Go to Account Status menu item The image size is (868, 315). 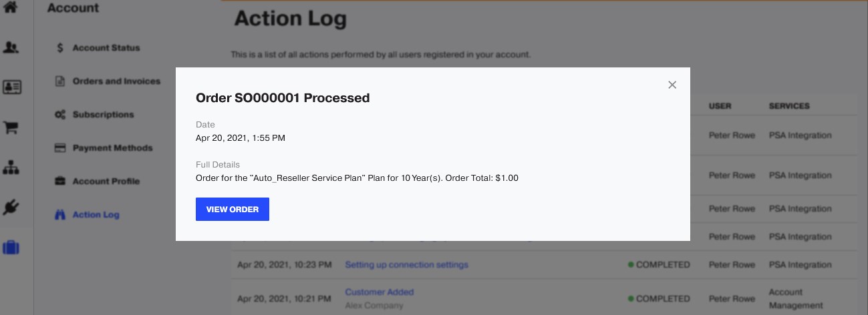[x=106, y=48]
